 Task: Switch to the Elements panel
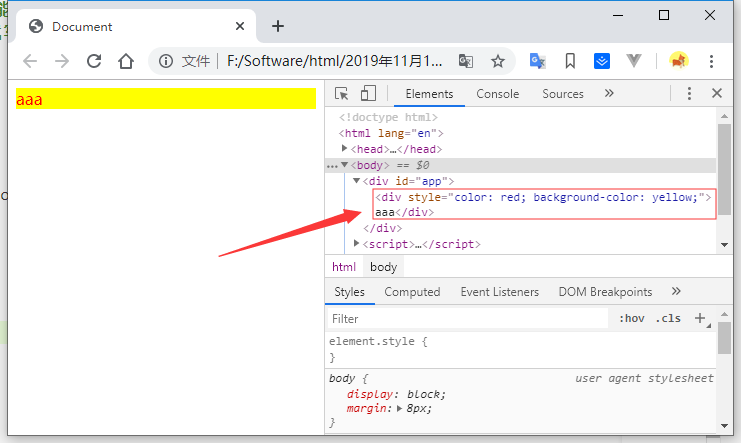tap(429, 94)
